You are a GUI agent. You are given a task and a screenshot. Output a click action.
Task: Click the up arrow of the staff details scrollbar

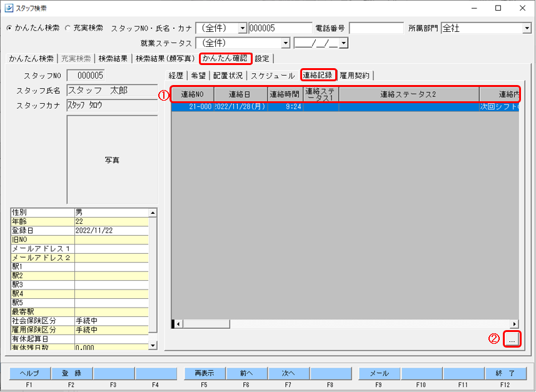[153, 213]
